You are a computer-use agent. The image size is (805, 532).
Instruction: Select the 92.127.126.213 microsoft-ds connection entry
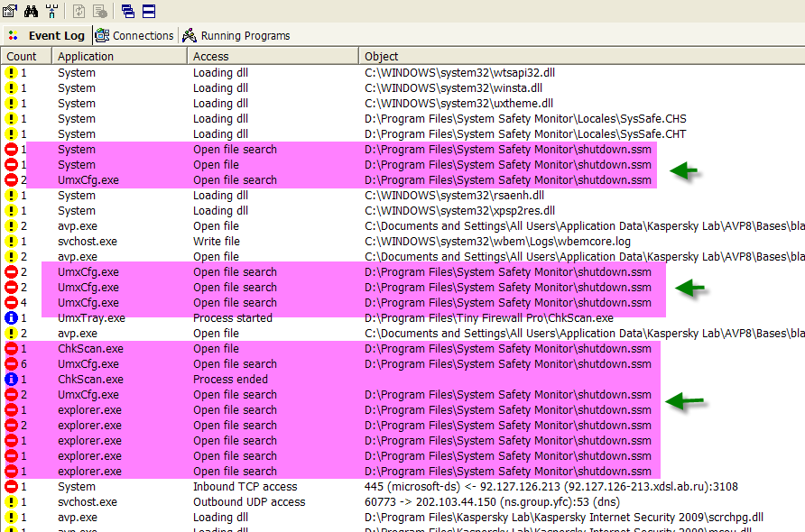tap(551, 486)
